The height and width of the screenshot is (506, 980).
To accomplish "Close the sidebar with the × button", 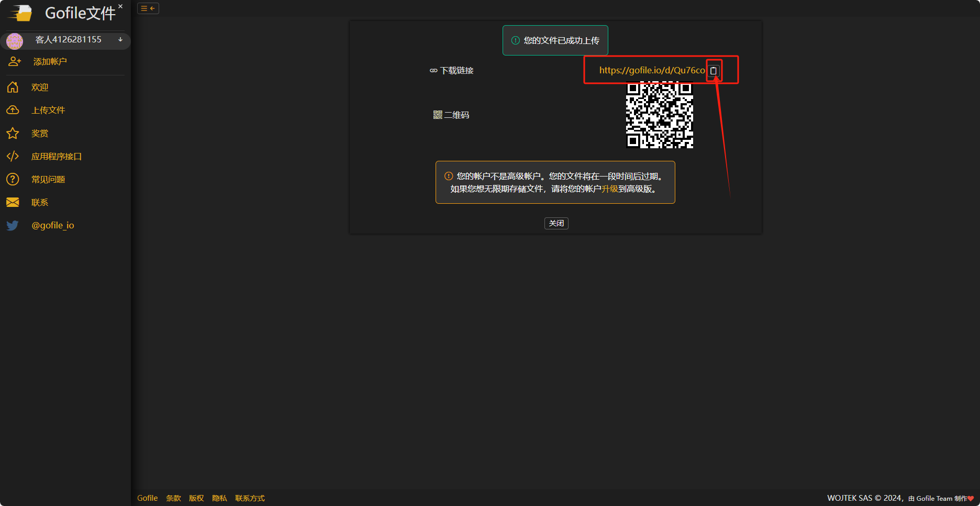I will tap(120, 6).
